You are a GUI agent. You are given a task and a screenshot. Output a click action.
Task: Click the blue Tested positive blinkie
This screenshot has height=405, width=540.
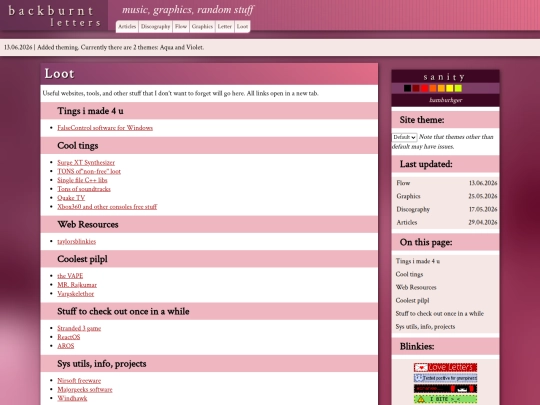[x=445, y=378]
